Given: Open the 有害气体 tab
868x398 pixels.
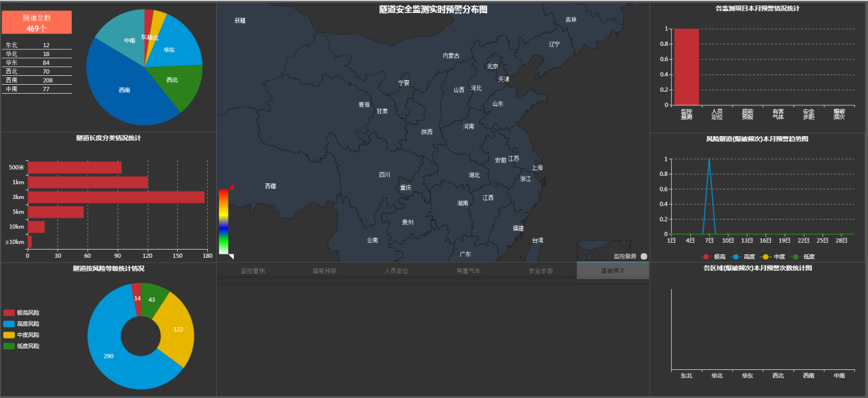Looking at the screenshot, I should 469,271.
